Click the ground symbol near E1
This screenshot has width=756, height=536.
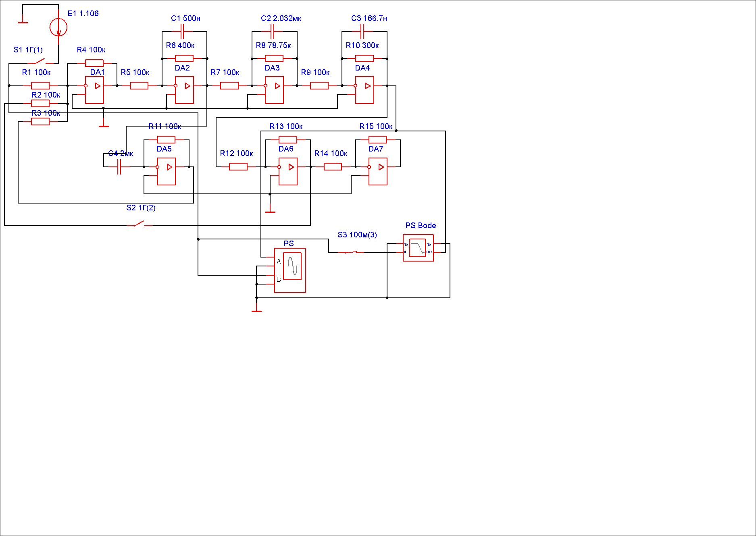point(23,19)
